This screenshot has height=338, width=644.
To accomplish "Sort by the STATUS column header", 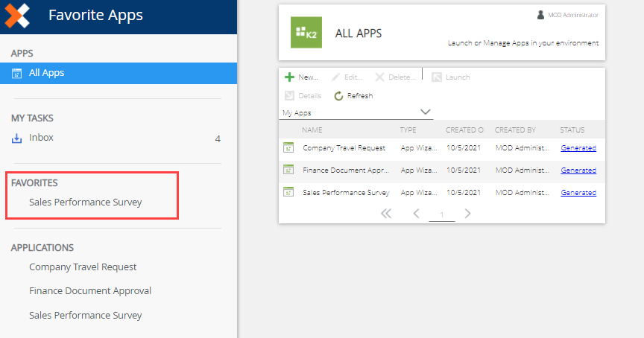I will [x=572, y=130].
